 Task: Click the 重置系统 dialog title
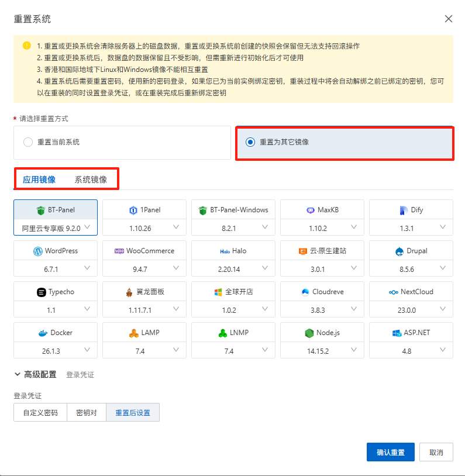click(x=32, y=19)
